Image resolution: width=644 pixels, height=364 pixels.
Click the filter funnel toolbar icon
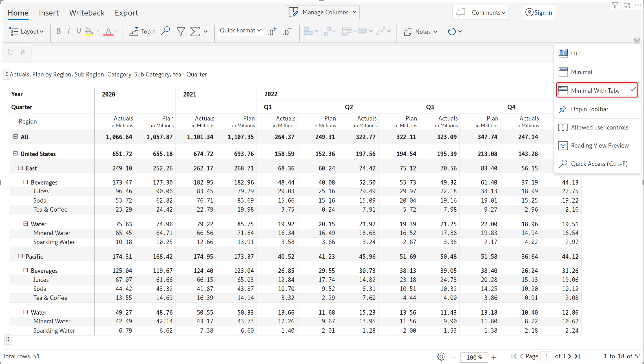pyautogui.click(x=181, y=31)
